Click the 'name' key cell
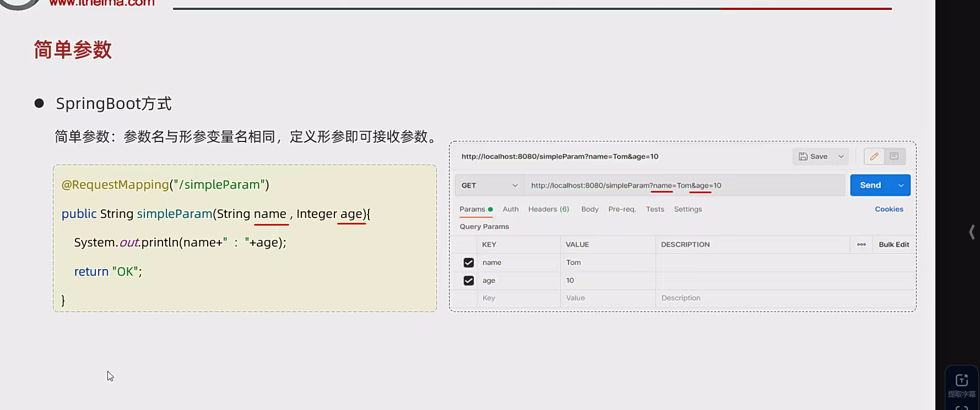 tap(518, 263)
